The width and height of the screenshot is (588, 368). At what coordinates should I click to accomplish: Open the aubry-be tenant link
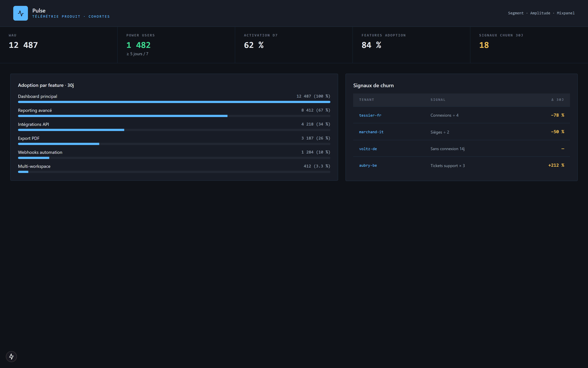(368, 165)
